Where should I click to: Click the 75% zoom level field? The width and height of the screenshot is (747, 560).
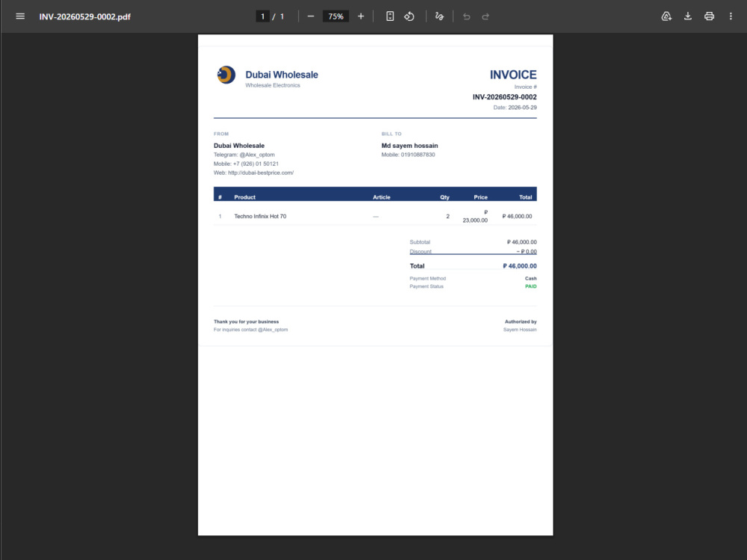coord(336,16)
